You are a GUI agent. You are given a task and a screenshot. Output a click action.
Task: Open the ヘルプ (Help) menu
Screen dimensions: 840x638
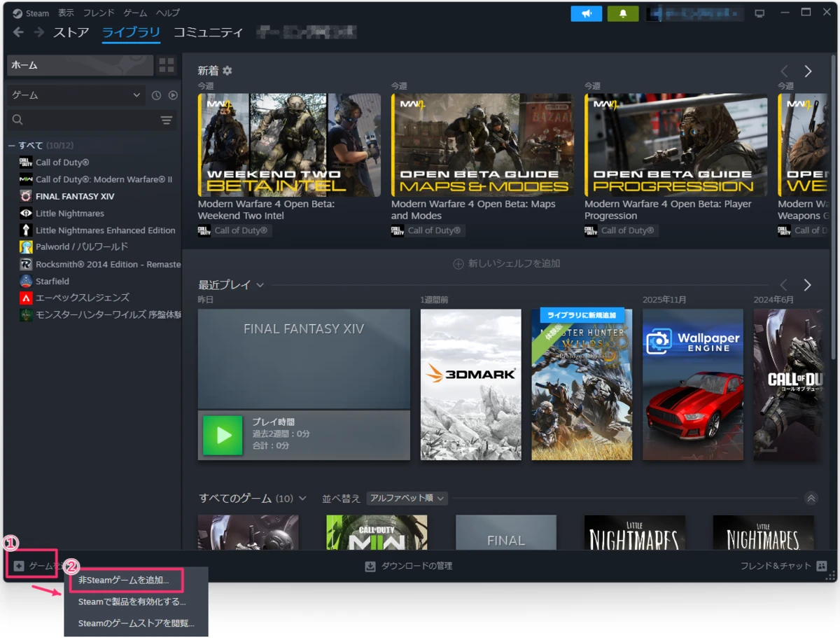(x=168, y=13)
